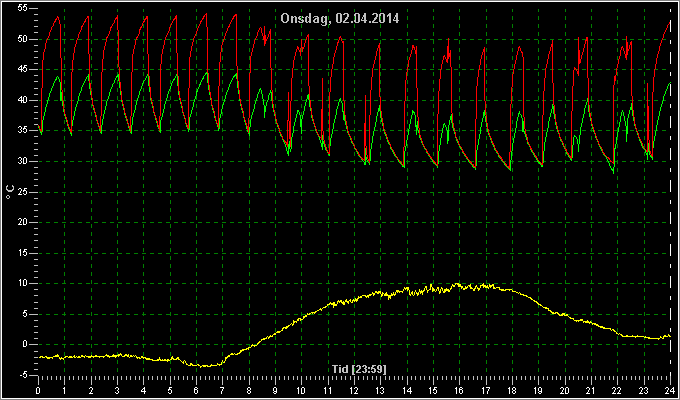This screenshot has width=680, height=400.
Task: Select hour 18 on the time axis
Action: click(512, 390)
